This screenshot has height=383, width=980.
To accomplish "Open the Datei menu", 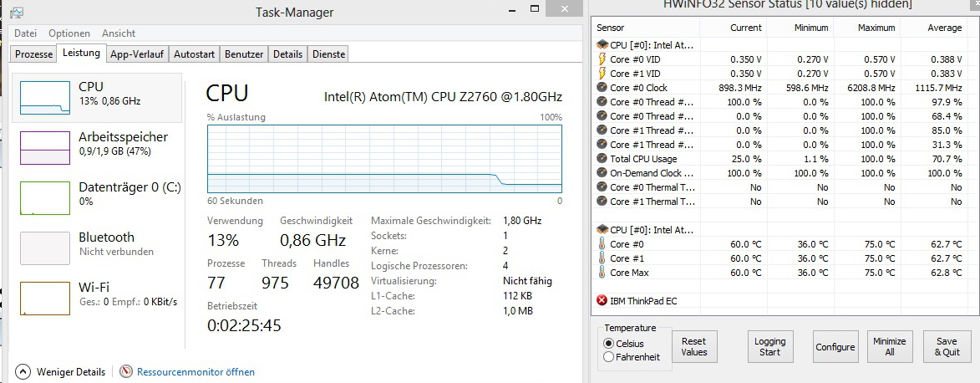I will click(26, 33).
